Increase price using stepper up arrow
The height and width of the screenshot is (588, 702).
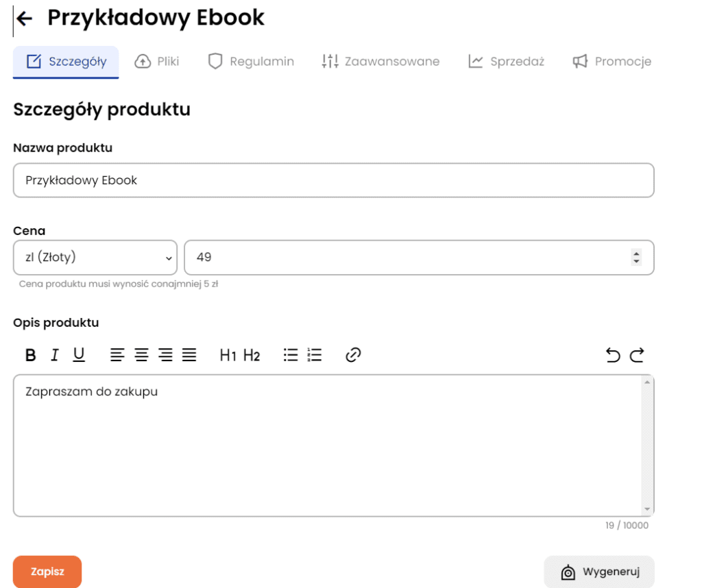636,254
